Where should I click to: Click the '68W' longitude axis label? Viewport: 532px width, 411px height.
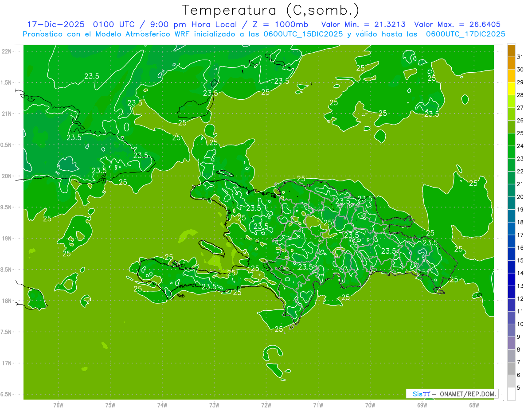474,405
